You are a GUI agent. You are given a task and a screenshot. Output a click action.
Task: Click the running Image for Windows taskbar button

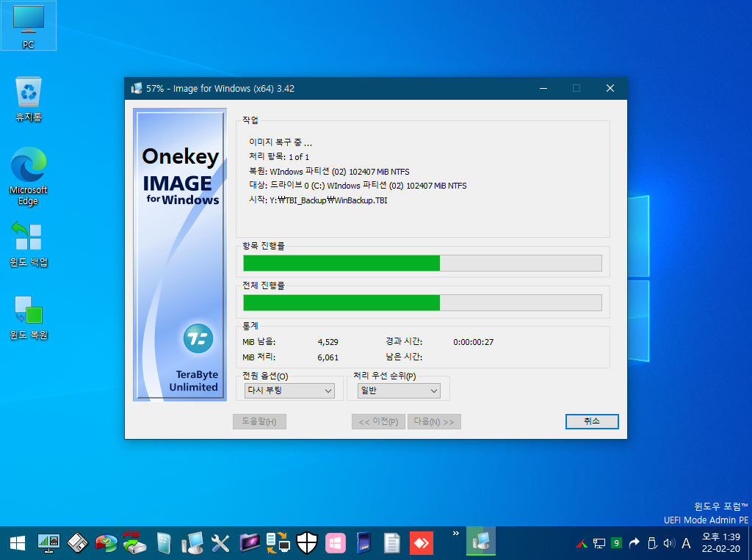[x=480, y=542]
